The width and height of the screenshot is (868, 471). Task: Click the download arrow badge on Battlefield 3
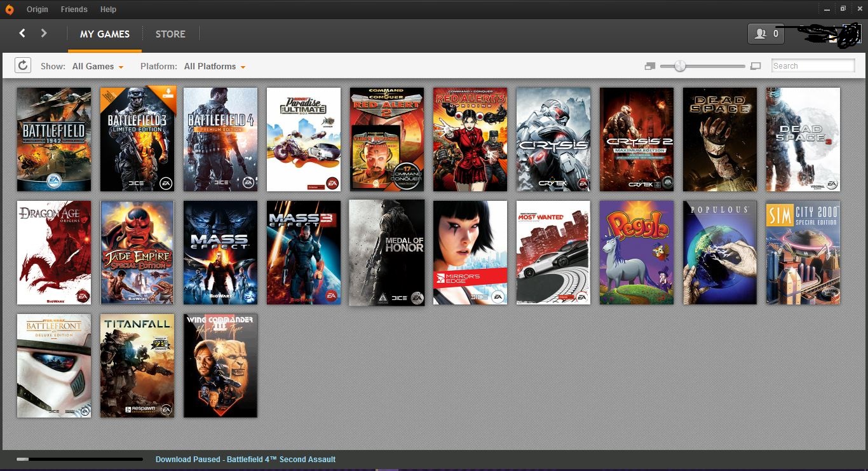pos(167,94)
